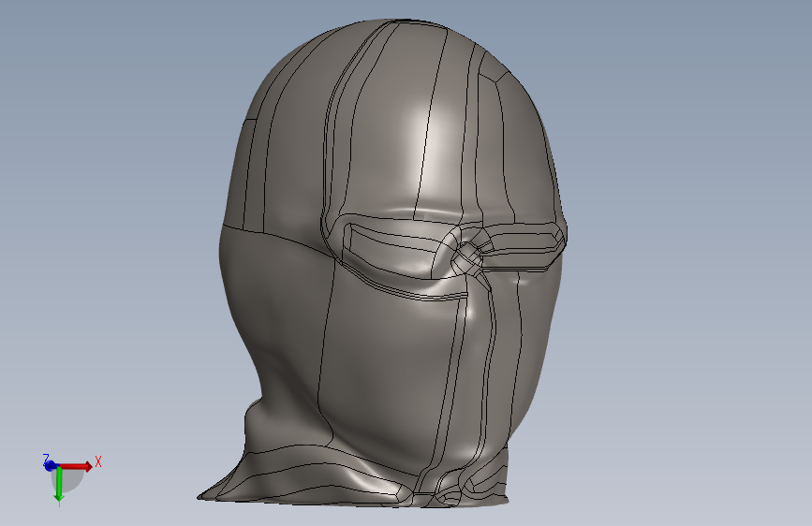Click the blue Z label above the triad

coord(46,459)
